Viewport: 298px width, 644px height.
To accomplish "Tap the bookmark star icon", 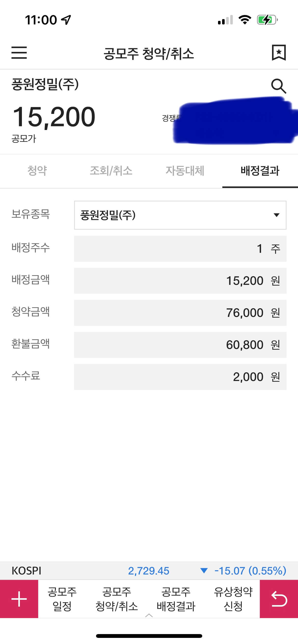I will point(279,53).
